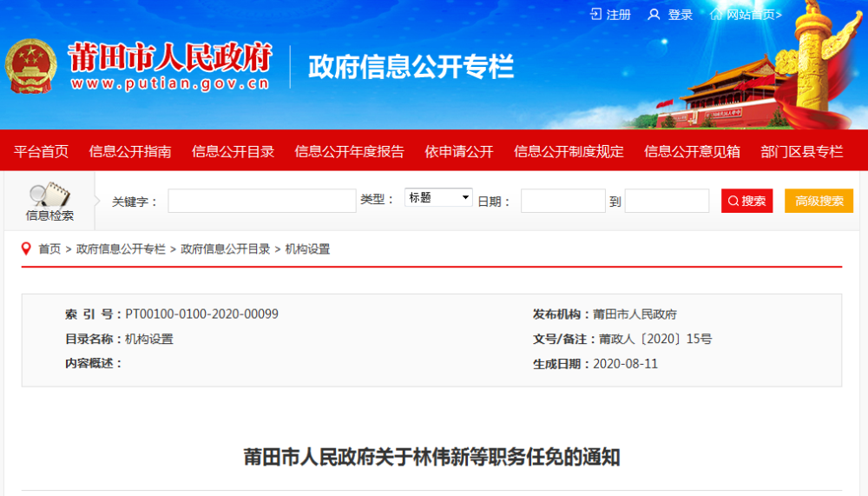Open 信息公开年度报告 menu item
Image resolution: width=868 pixels, height=496 pixels.
click(349, 151)
